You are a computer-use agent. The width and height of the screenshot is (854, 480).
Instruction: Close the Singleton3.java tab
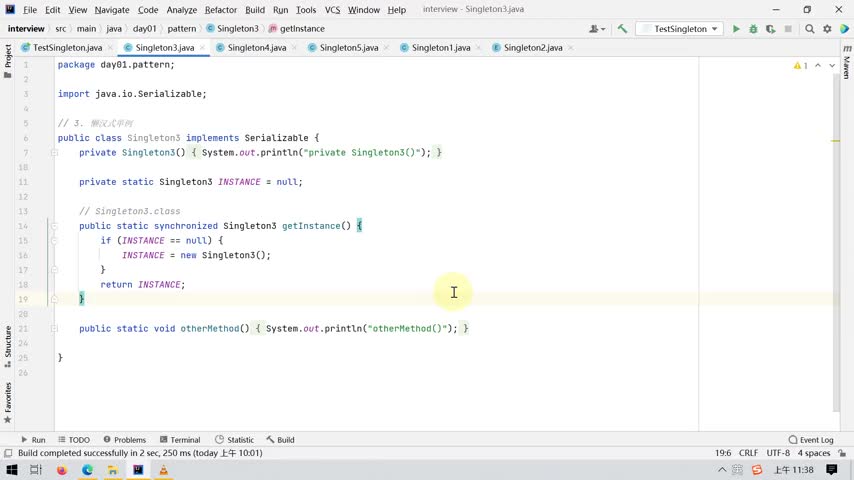tap(202, 48)
